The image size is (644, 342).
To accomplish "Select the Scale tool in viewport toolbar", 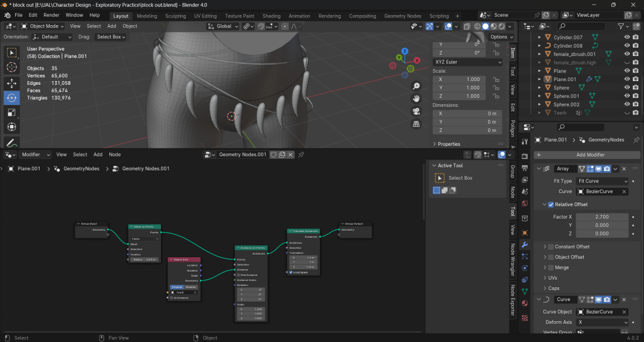I will pyautogui.click(x=11, y=113).
